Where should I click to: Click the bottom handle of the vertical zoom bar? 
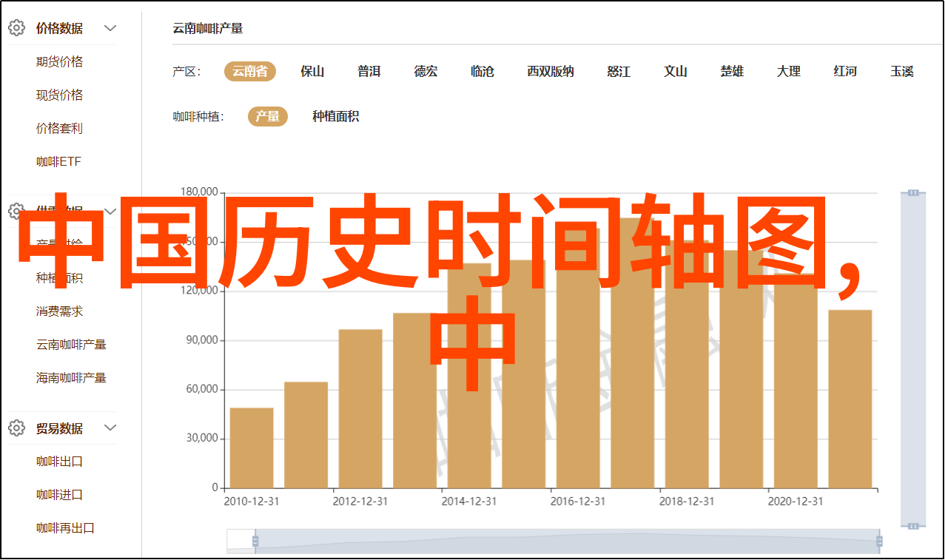[913, 525]
